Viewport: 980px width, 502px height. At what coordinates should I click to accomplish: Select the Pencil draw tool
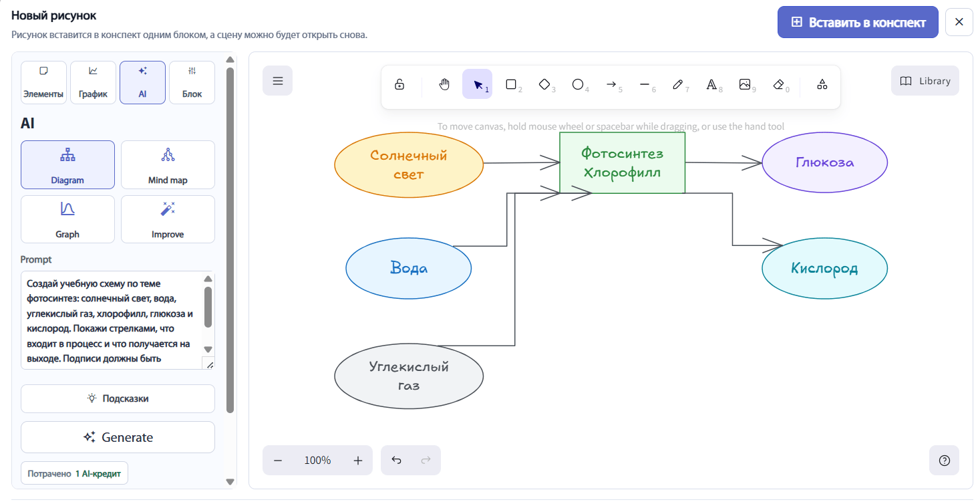click(x=678, y=84)
